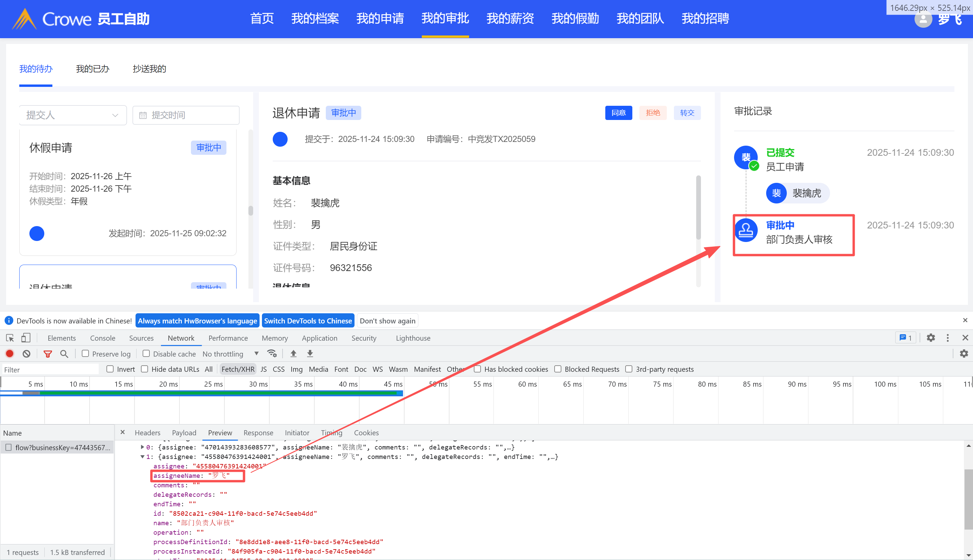This screenshot has width=973, height=560.
Task: Click the inspect element picker icon
Action: pos(10,338)
